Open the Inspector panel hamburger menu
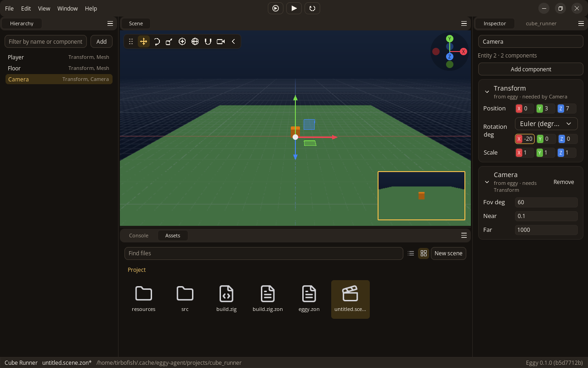Screen dimensions: 588x368 click(581, 23)
